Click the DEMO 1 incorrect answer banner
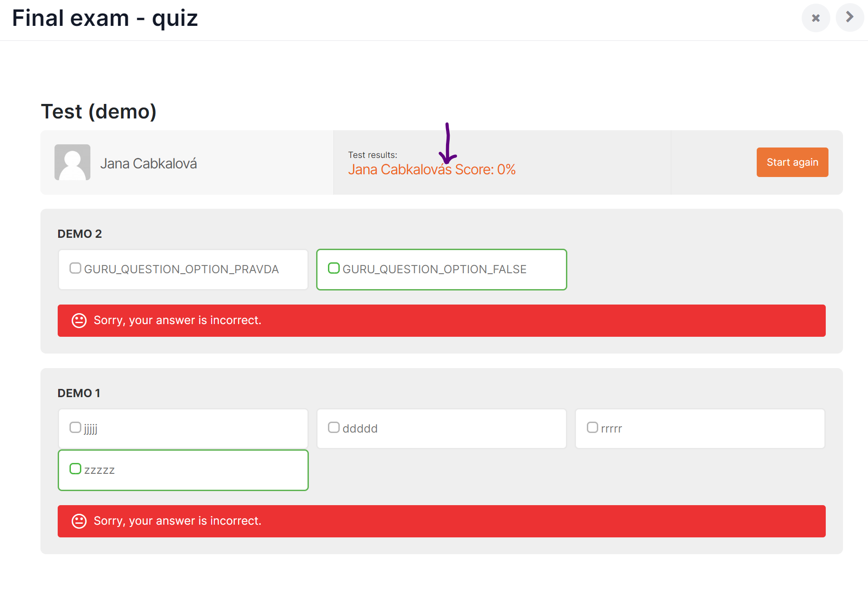The image size is (868, 605). point(441,521)
